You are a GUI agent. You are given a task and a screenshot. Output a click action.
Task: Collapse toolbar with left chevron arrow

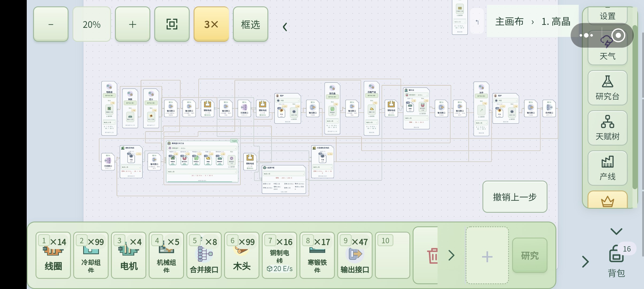(x=285, y=27)
